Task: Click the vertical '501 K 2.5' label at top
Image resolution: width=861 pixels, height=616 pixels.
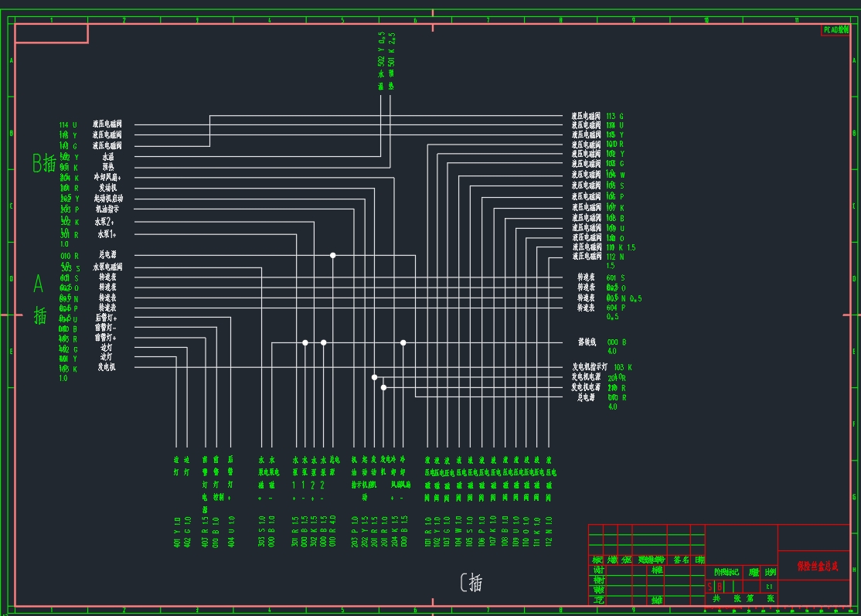Action: pos(392,49)
